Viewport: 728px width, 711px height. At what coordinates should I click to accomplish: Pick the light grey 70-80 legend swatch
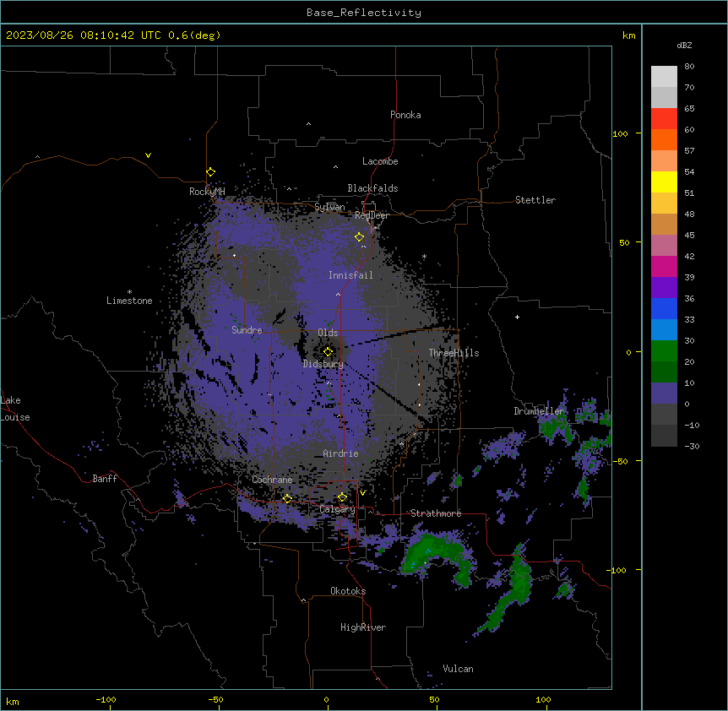point(664,76)
